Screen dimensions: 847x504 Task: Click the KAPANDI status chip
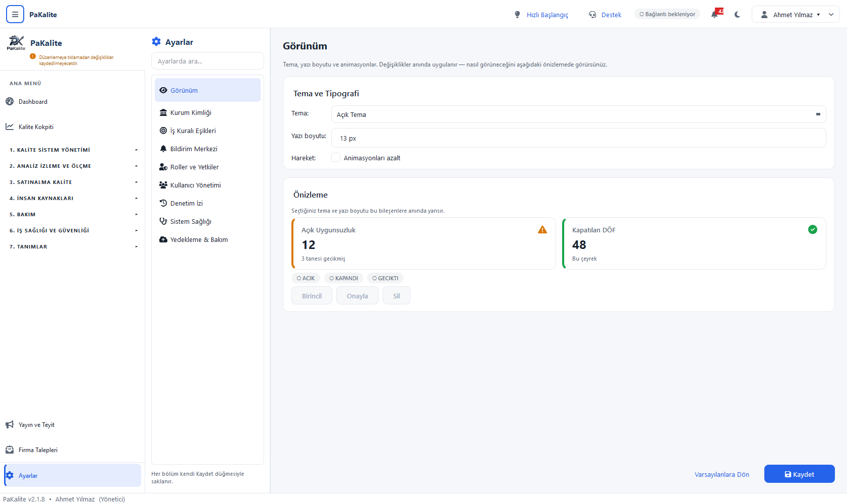pos(343,278)
